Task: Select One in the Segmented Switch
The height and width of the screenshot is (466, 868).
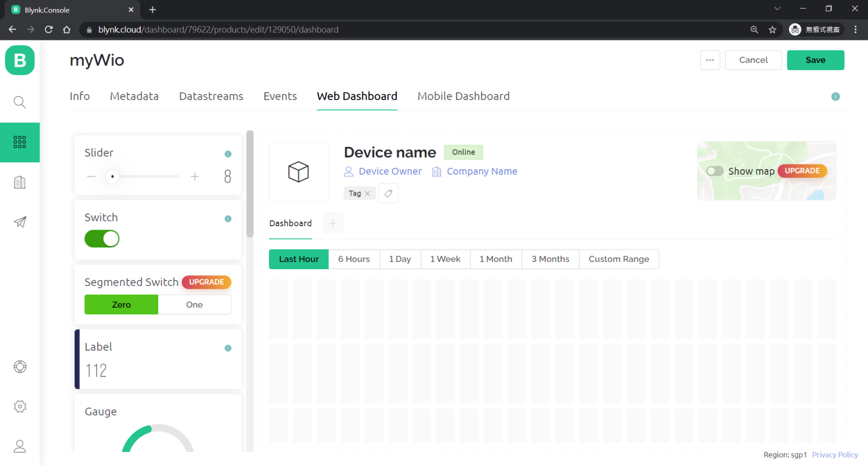Action: 194,305
